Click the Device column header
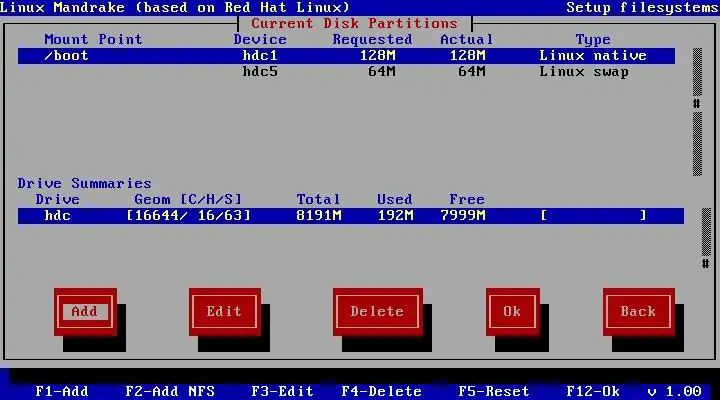The width and height of the screenshot is (720, 400). (260, 39)
